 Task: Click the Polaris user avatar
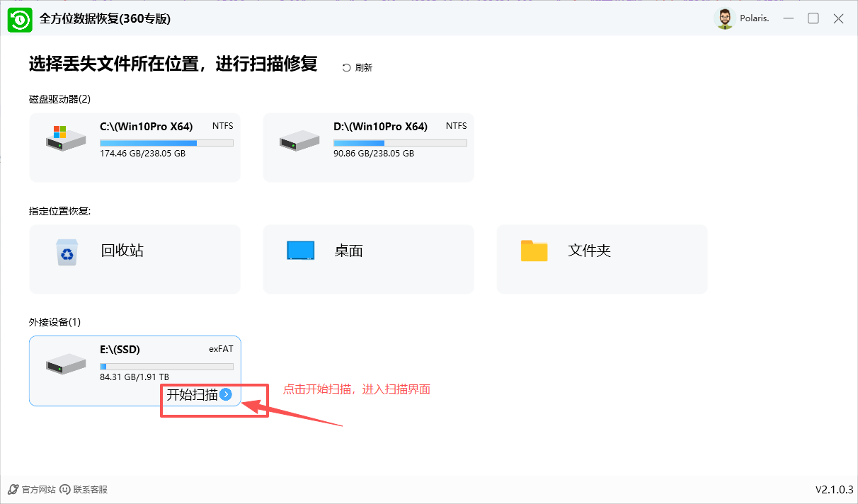coord(725,18)
